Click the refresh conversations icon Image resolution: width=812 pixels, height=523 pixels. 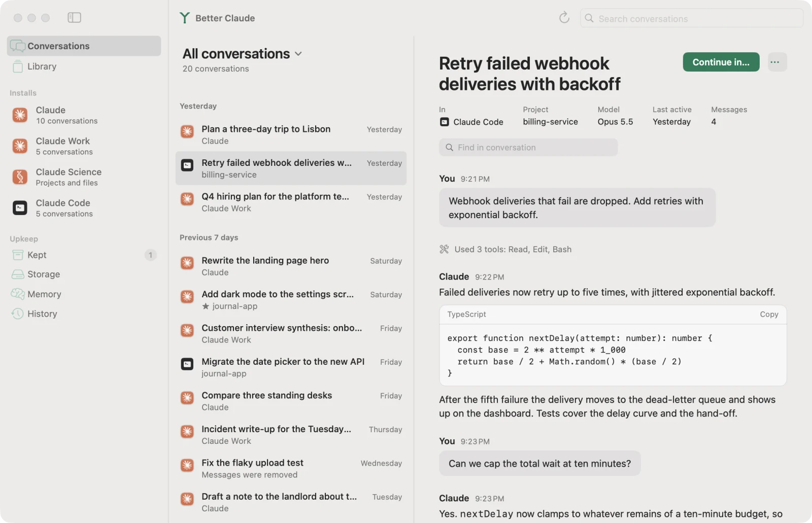coord(564,18)
